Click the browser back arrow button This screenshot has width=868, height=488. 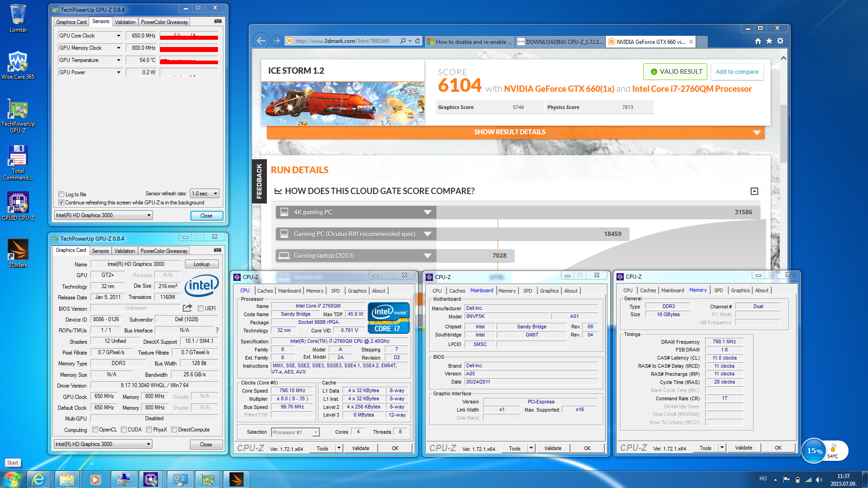[261, 41]
